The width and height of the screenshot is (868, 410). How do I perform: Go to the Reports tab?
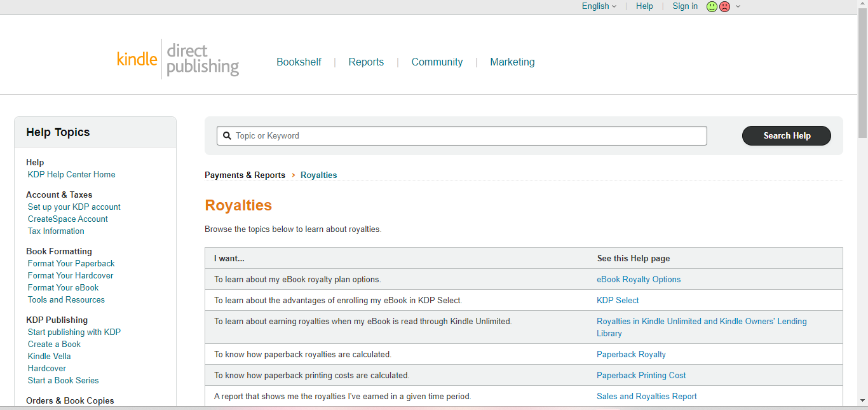[x=366, y=62]
